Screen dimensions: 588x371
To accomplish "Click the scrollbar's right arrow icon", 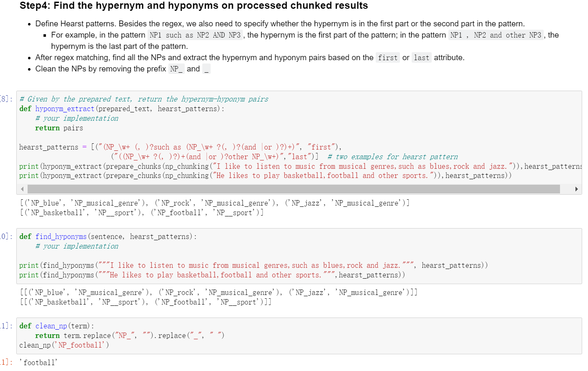I will 577,189.
